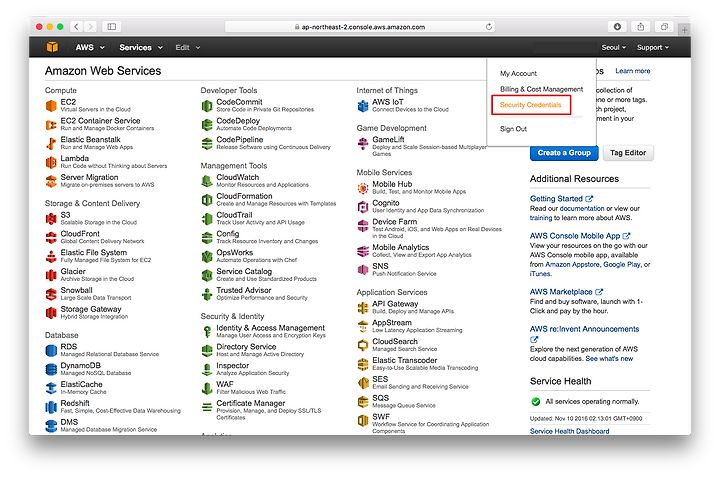Open the Safari downloads button
This screenshot has height=477, width=720.
[617, 27]
